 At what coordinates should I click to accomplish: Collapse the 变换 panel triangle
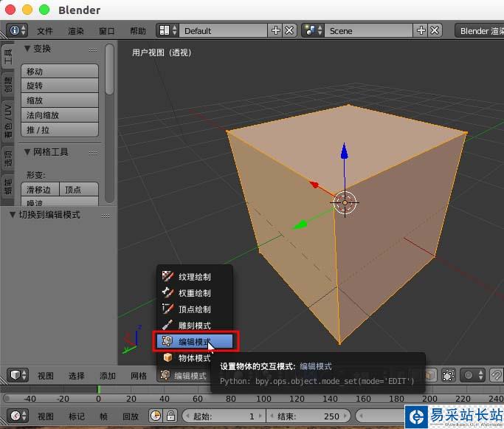click(27, 49)
